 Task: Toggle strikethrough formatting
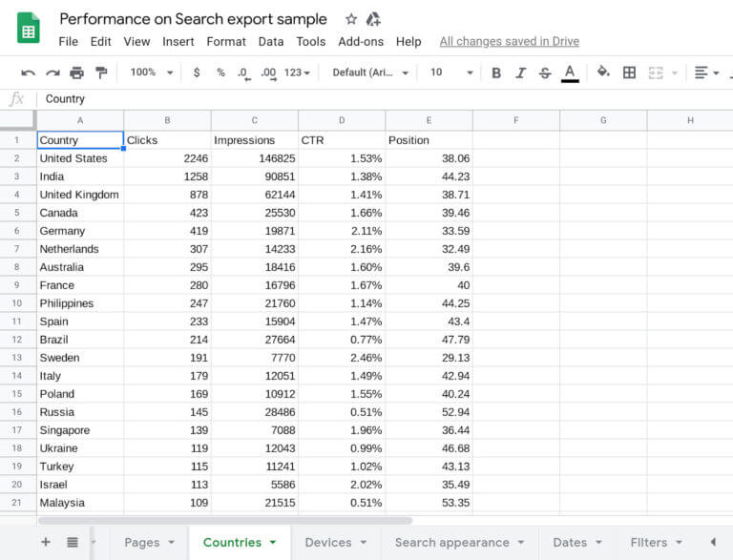pos(545,73)
